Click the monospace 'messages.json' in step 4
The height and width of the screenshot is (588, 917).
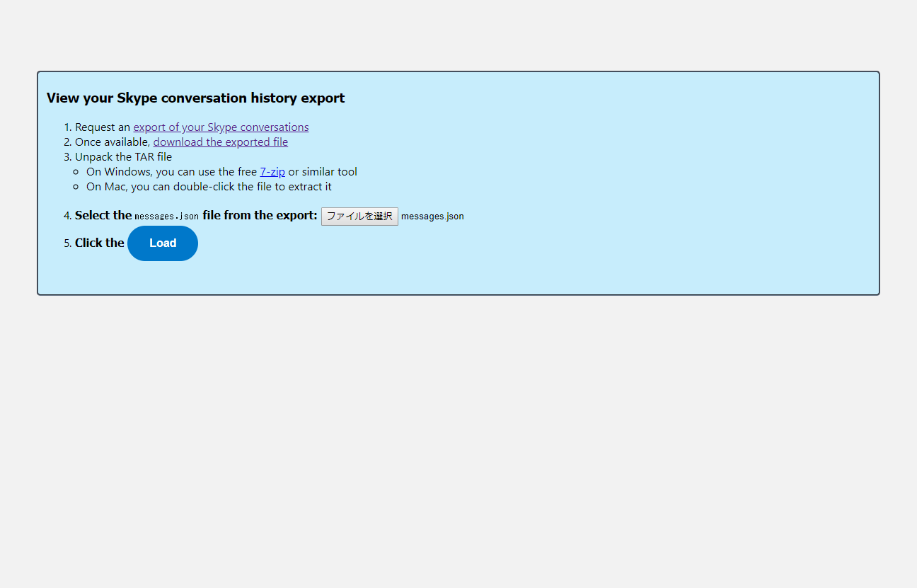tap(167, 217)
